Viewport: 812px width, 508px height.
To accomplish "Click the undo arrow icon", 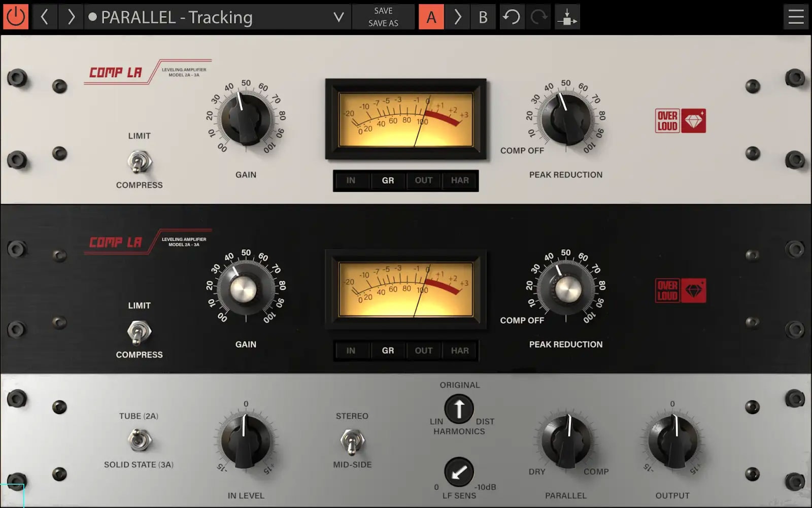I will (512, 17).
